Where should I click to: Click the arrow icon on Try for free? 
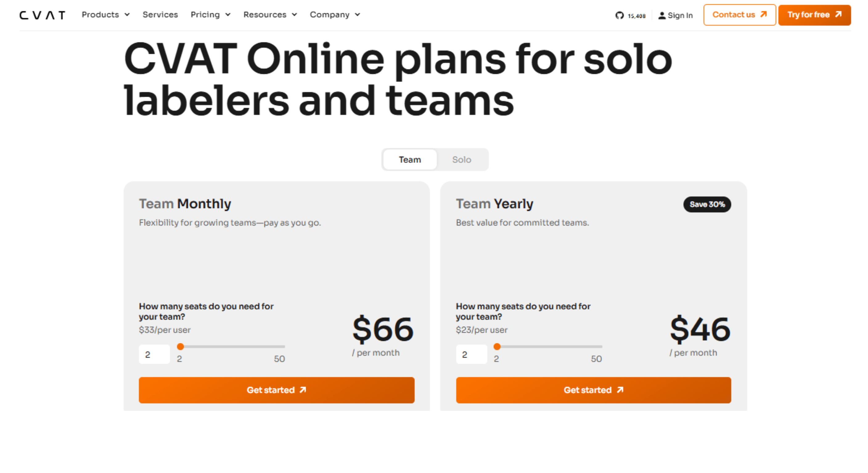coord(838,14)
